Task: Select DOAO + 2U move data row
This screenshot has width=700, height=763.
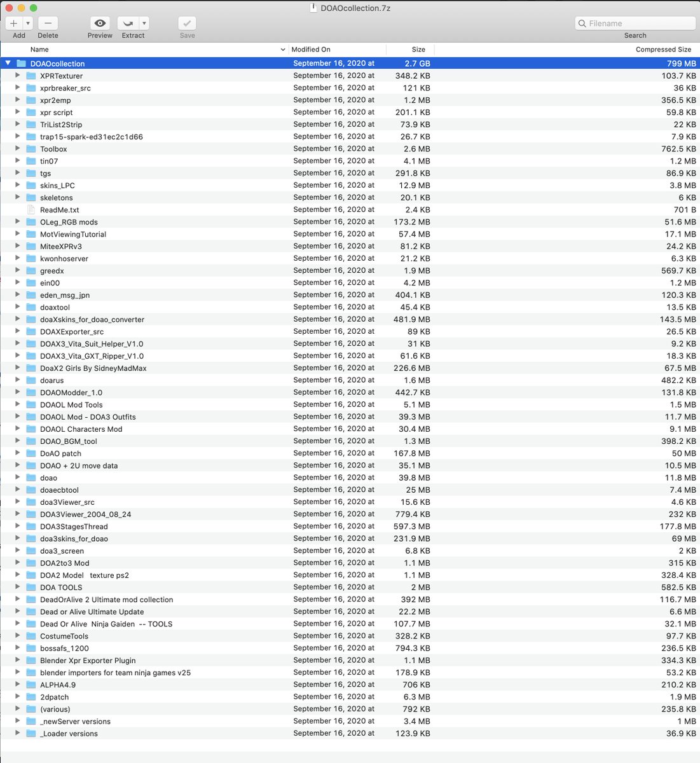Action: tap(350, 465)
